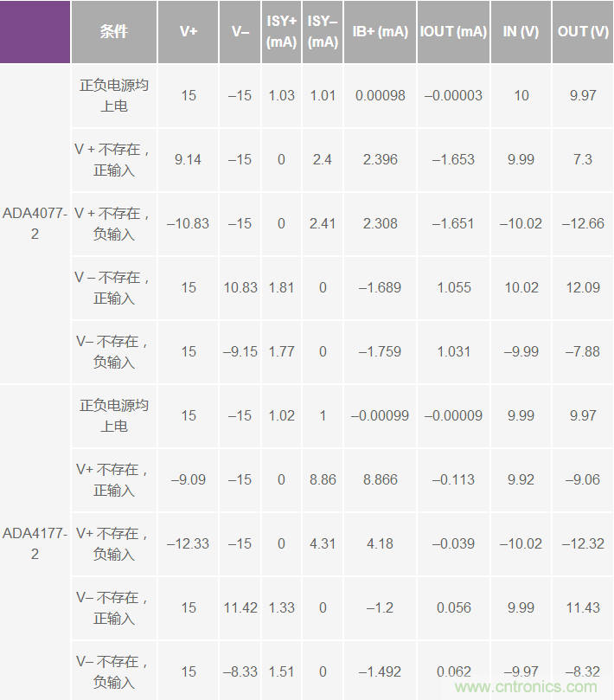This screenshot has width=614, height=700.
Task: Click the V+ value –12.33
Action: tap(189, 543)
